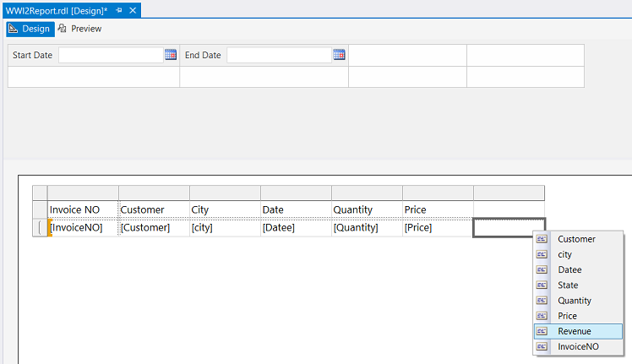Select the [Customer] data cell
632x364 pixels.
pos(154,228)
